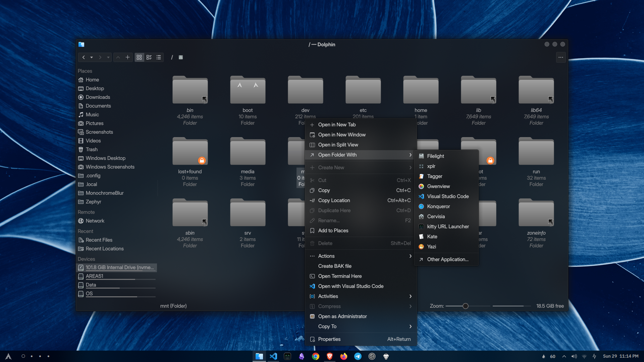This screenshot has height=362, width=644.
Task: Switch to Compact view mode
Action: tap(149, 57)
